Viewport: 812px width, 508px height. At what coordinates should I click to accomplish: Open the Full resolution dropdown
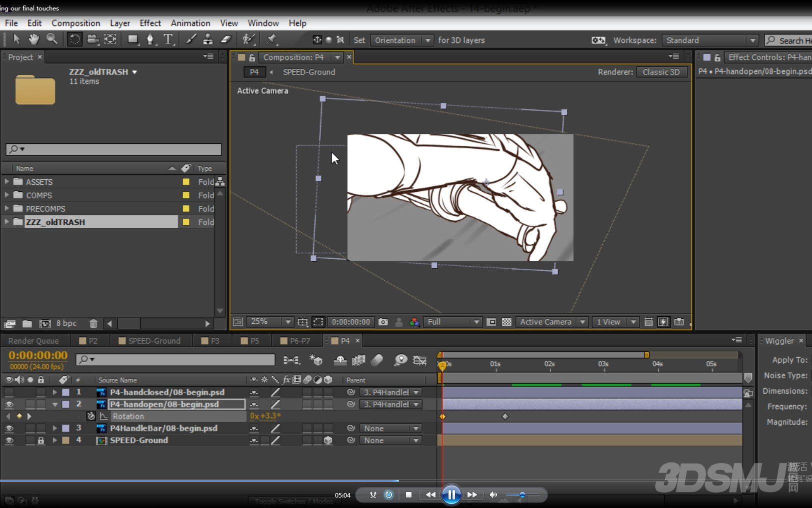453,322
